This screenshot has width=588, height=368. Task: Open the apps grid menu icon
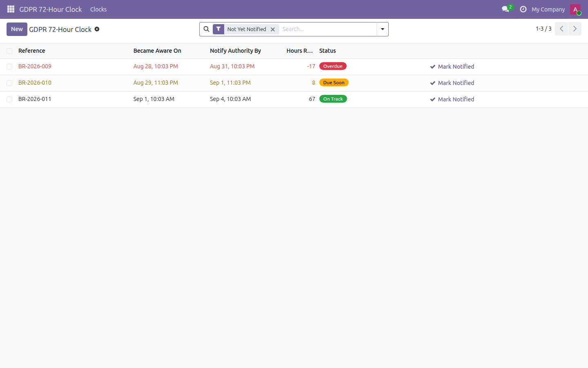[x=11, y=9]
